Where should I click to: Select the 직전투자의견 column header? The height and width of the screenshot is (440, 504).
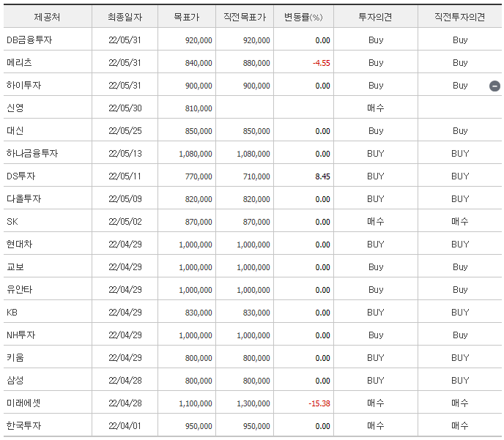point(459,17)
